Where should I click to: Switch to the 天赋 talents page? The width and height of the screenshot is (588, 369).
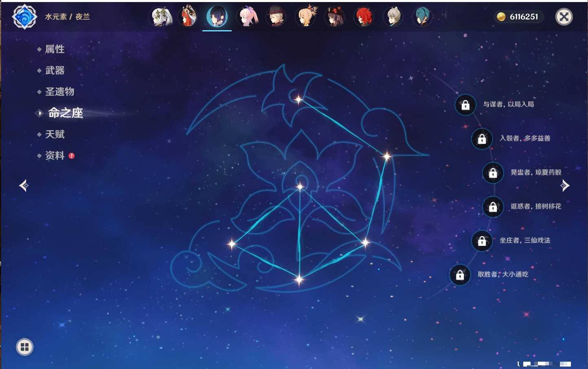(x=55, y=134)
